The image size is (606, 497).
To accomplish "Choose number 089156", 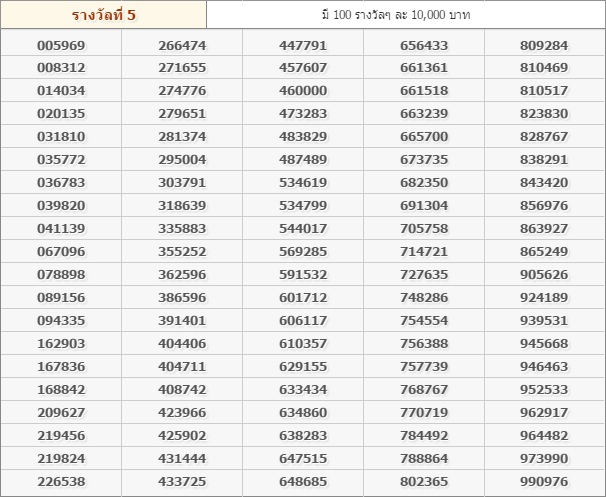I will point(61,298).
